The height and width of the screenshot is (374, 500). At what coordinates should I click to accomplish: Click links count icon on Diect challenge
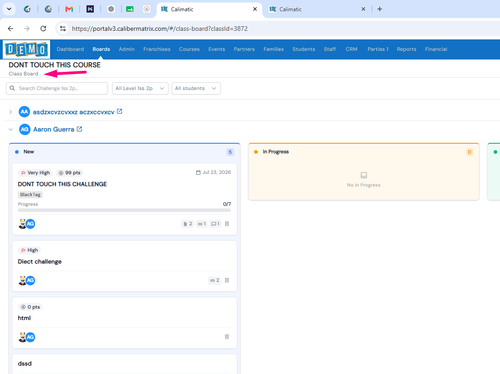[214, 280]
